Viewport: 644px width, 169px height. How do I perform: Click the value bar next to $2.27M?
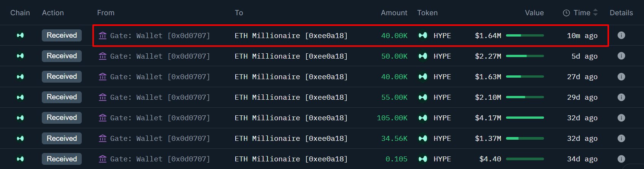point(525,56)
